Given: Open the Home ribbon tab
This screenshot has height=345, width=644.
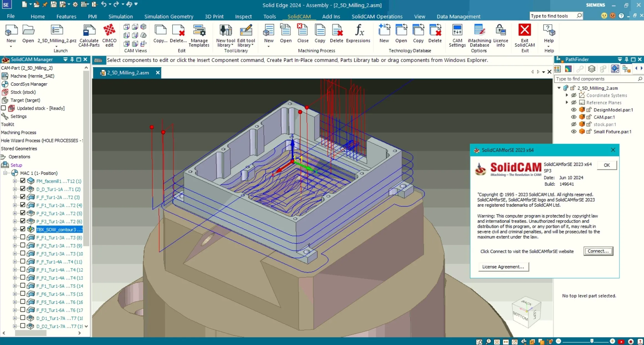Looking at the screenshot, I should coord(38,16).
